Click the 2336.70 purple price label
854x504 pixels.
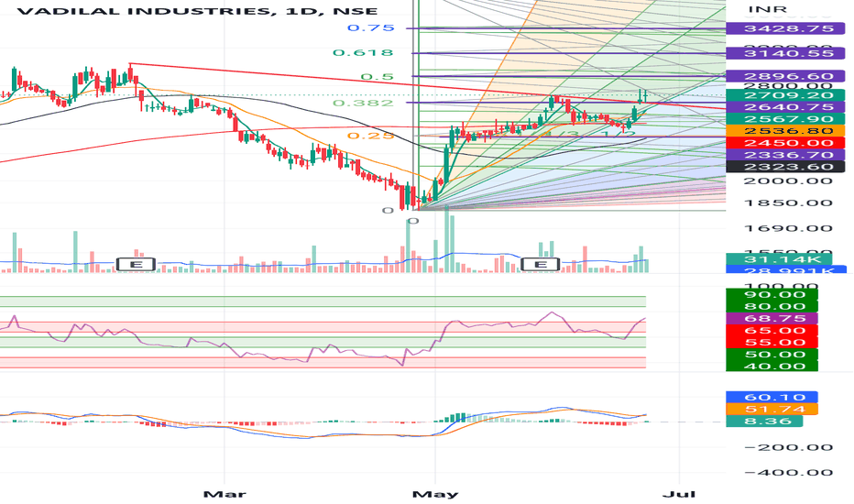click(786, 155)
